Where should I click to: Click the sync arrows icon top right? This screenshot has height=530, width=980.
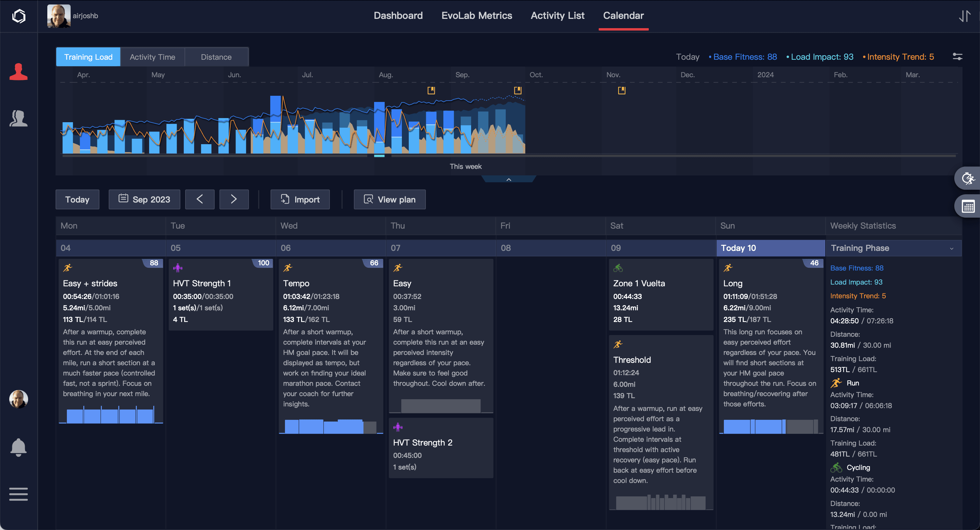(965, 16)
